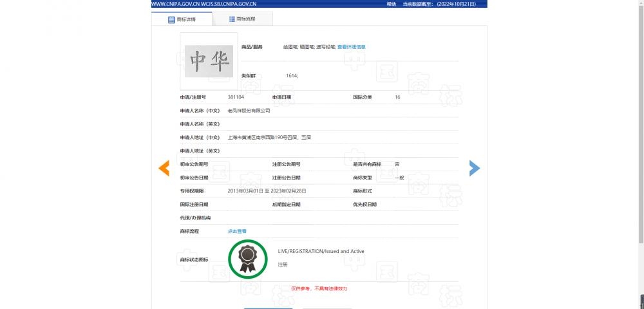This screenshot has width=644, height=309.
Task: Click the 国际分类 field label
Action: pos(363,98)
